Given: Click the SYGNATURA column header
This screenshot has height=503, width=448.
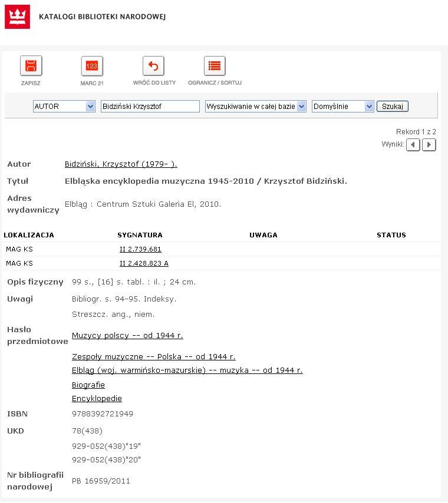Looking at the screenshot, I should click(140, 235).
